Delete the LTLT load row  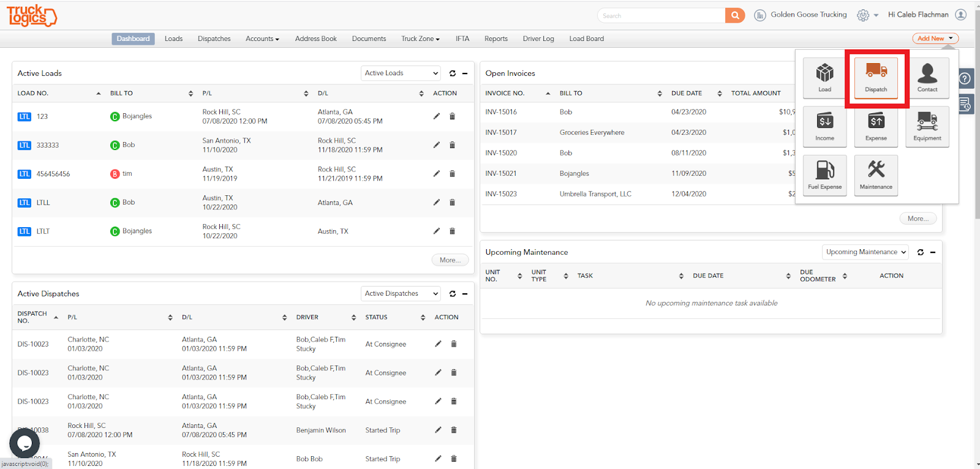click(453, 231)
